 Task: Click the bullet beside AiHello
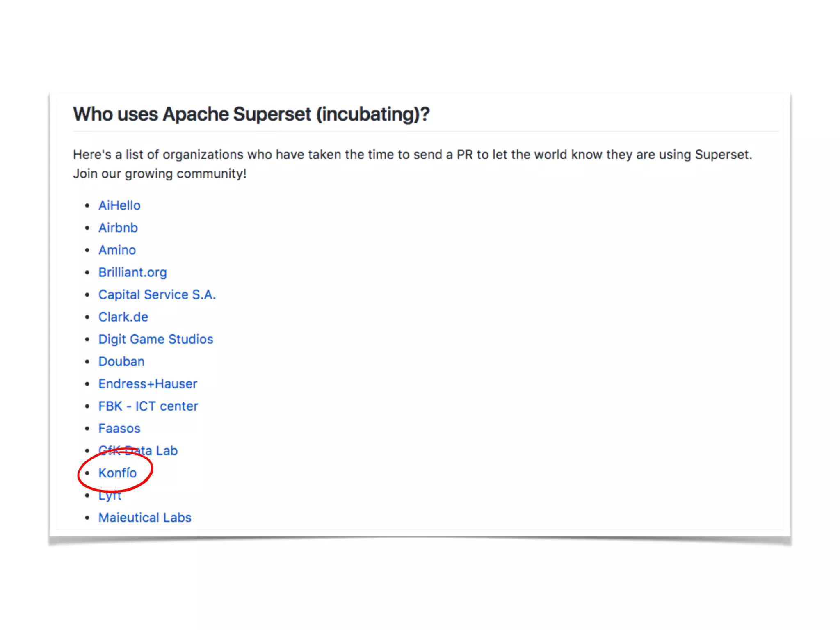87,206
